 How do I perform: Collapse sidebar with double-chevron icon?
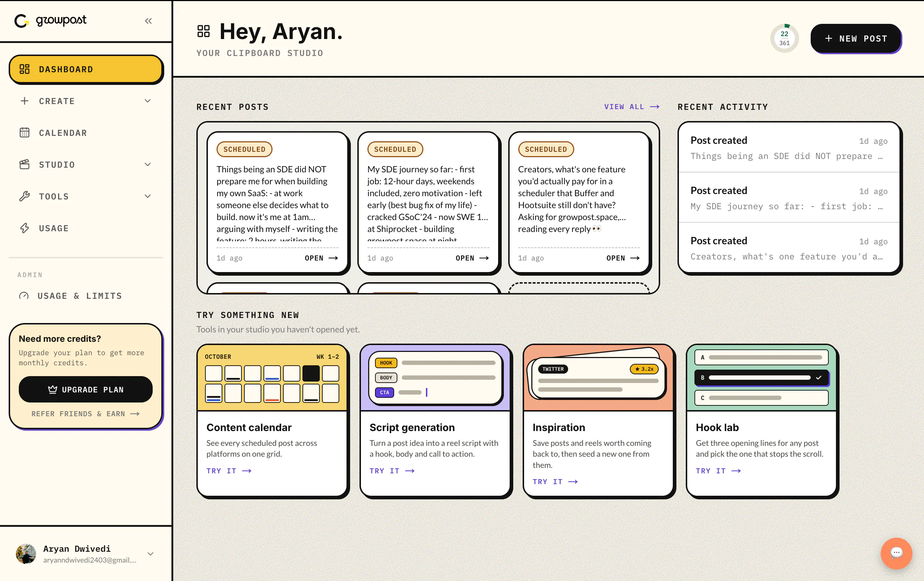[148, 21]
